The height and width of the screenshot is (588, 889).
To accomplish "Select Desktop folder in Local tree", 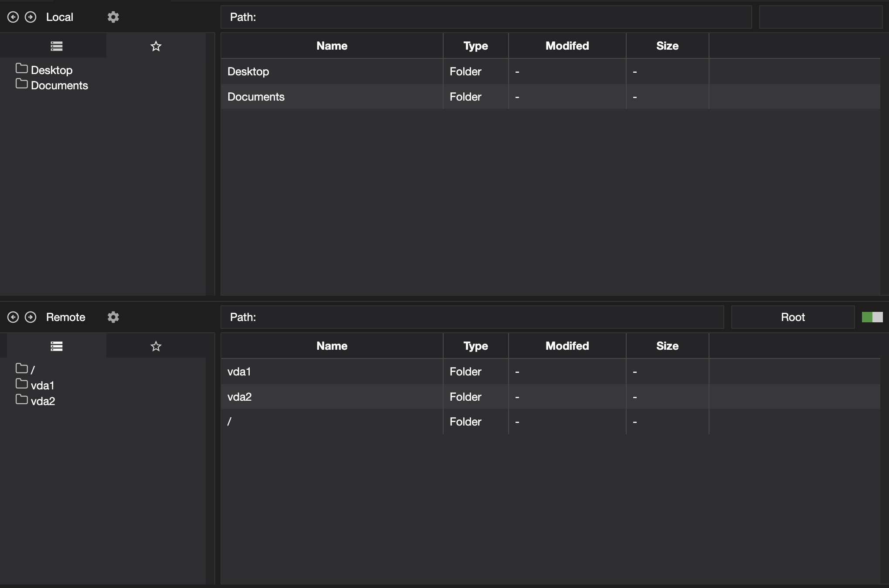I will pos(52,70).
